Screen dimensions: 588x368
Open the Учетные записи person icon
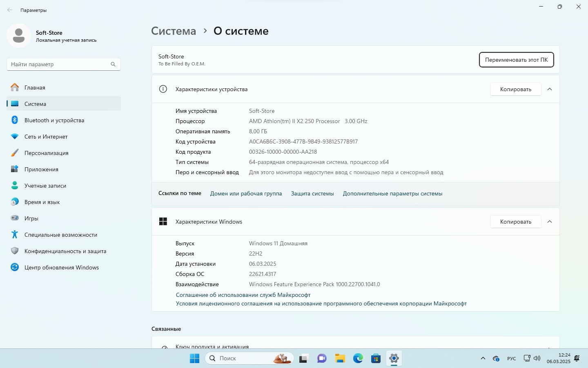[15, 185]
